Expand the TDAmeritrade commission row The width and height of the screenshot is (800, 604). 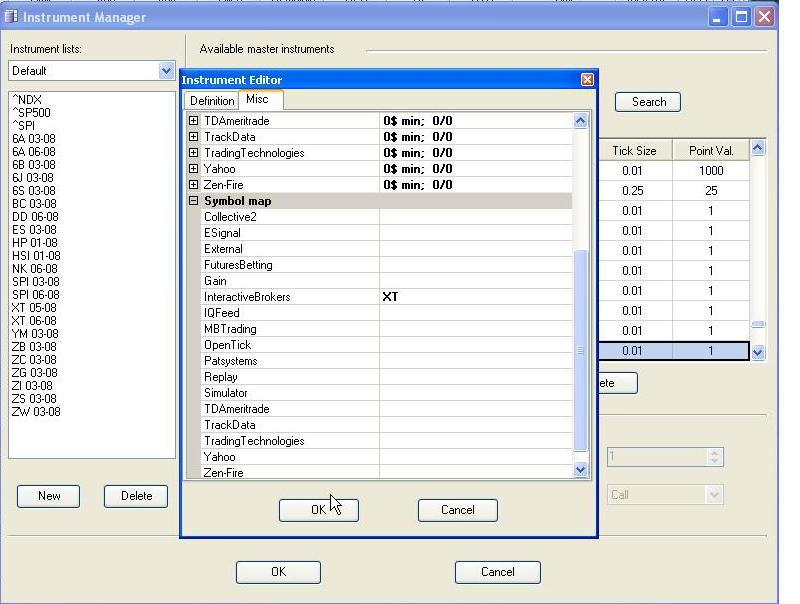(x=193, y=121)
